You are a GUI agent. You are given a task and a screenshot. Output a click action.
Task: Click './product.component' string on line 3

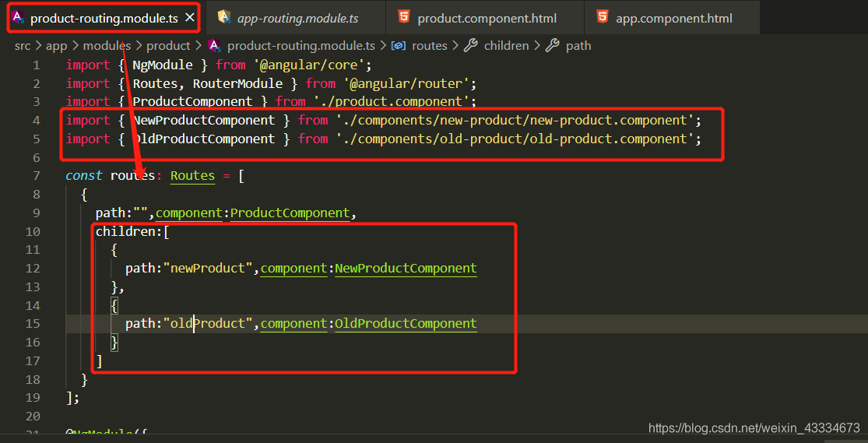392,102
